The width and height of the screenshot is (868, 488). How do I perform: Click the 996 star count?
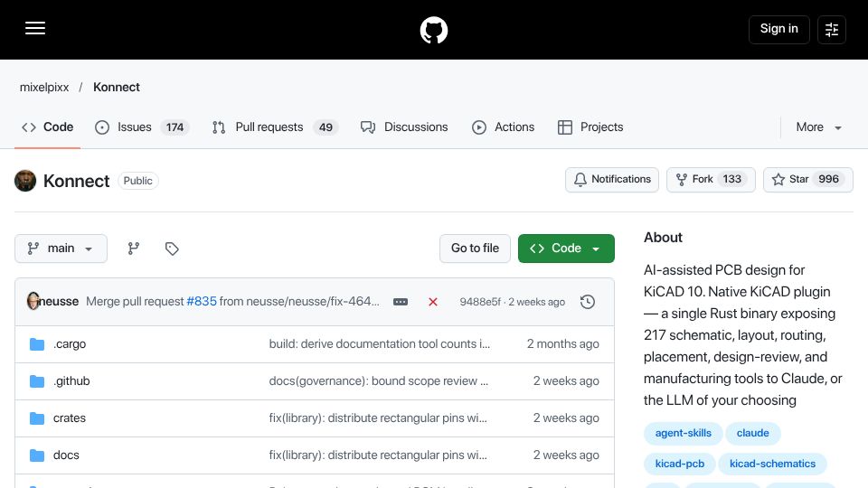(829, 179)
